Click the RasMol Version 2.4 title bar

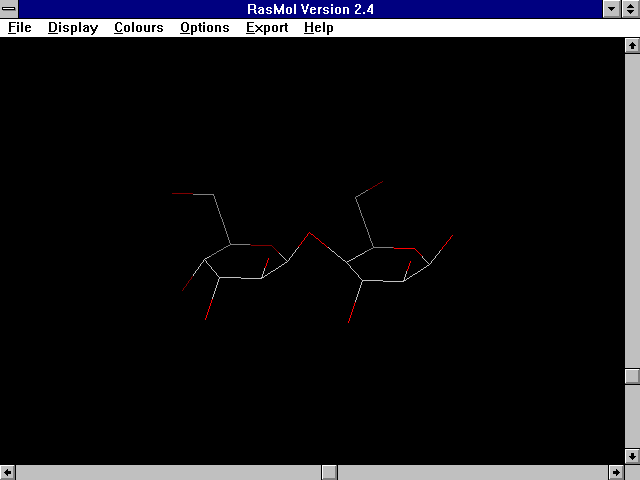pos(310,9)
